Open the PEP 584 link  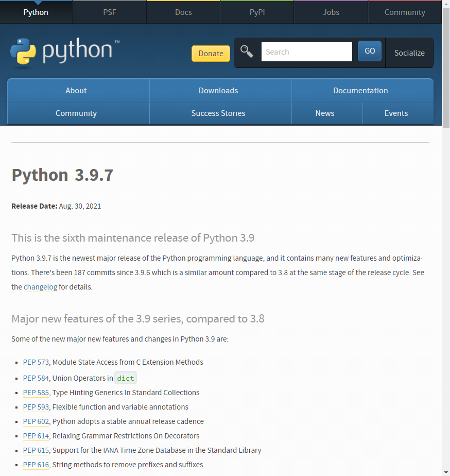36,378
